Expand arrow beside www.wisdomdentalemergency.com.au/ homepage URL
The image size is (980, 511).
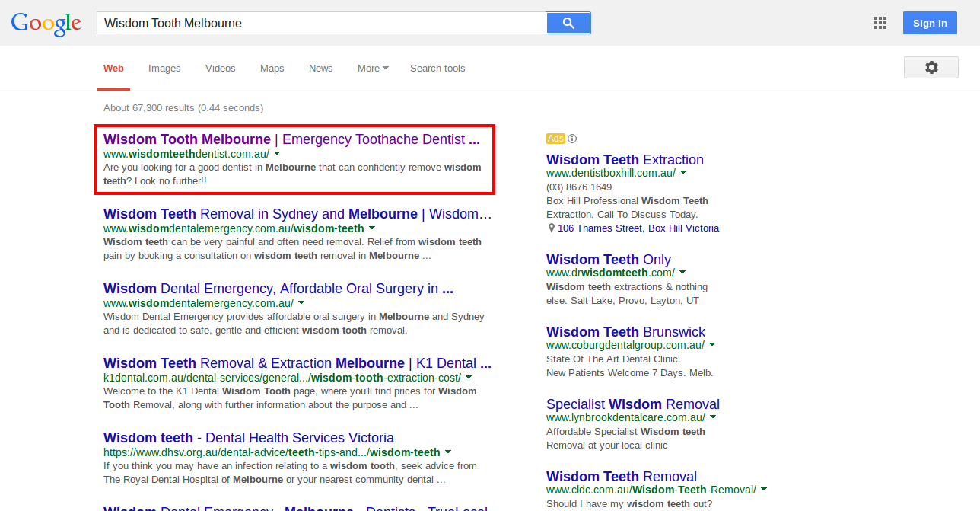pos(301,302)
